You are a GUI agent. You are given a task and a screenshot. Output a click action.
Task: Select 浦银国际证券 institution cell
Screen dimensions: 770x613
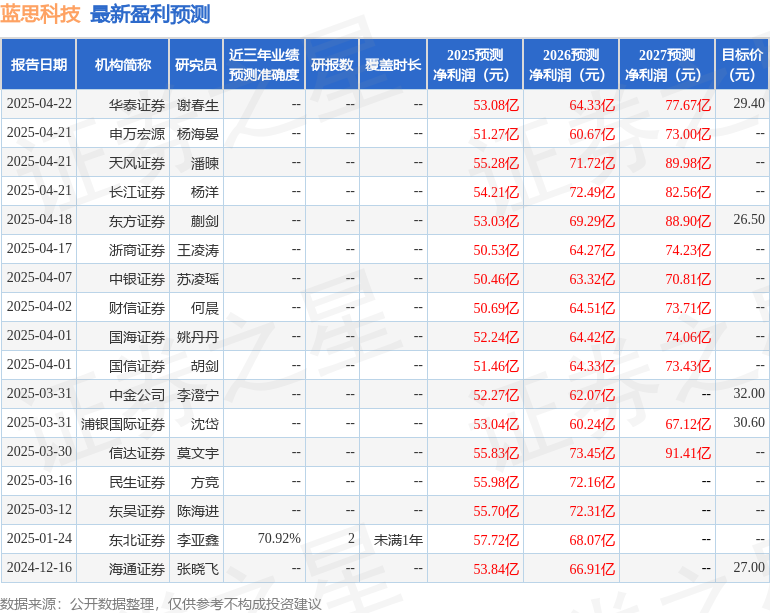(123, 424)
